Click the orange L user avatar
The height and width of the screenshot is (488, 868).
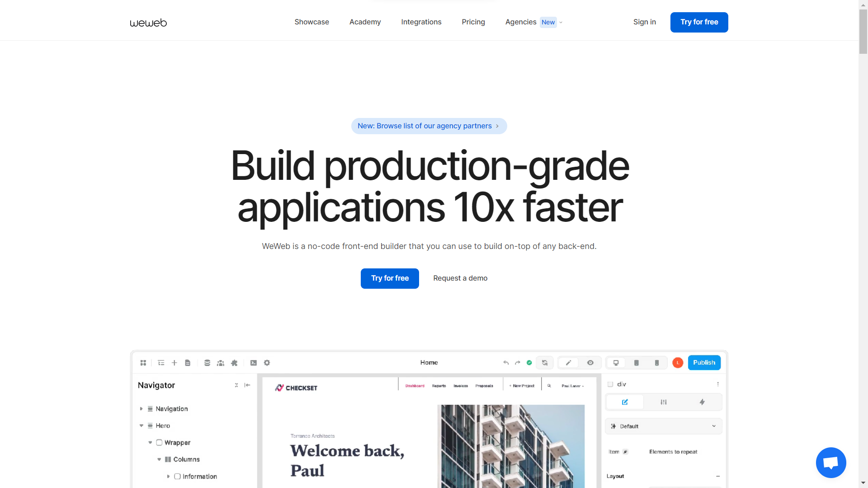[677, 362]
